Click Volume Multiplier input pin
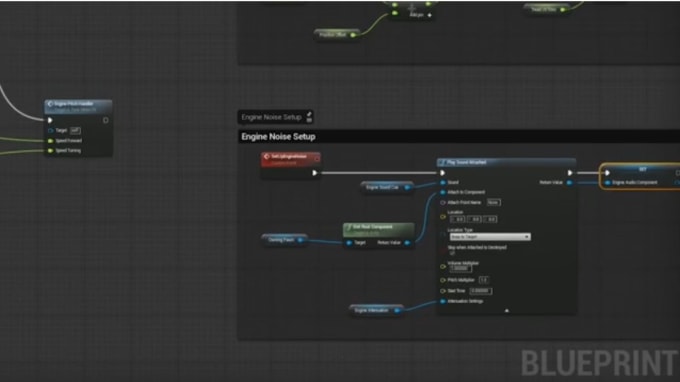680x382 pixels. [443, 267]
